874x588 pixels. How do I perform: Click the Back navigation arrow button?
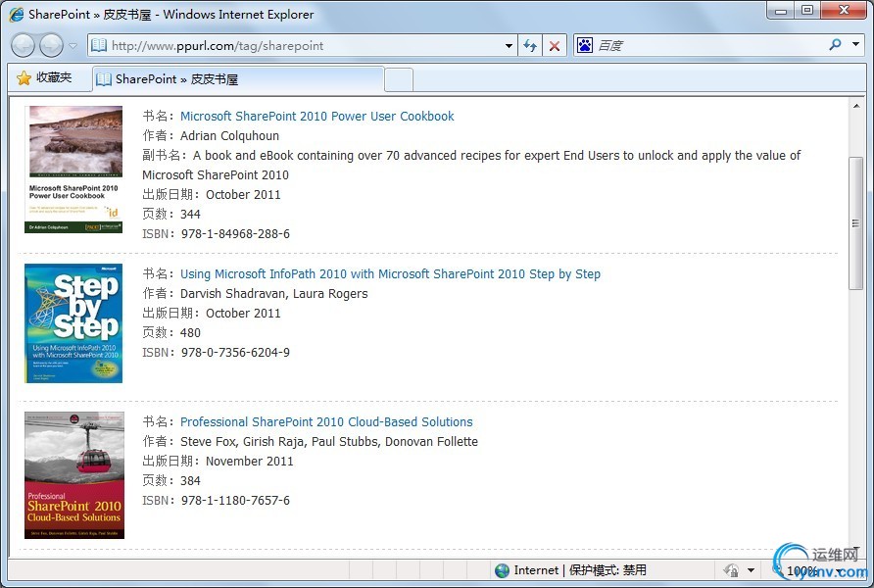click(23, 46)
